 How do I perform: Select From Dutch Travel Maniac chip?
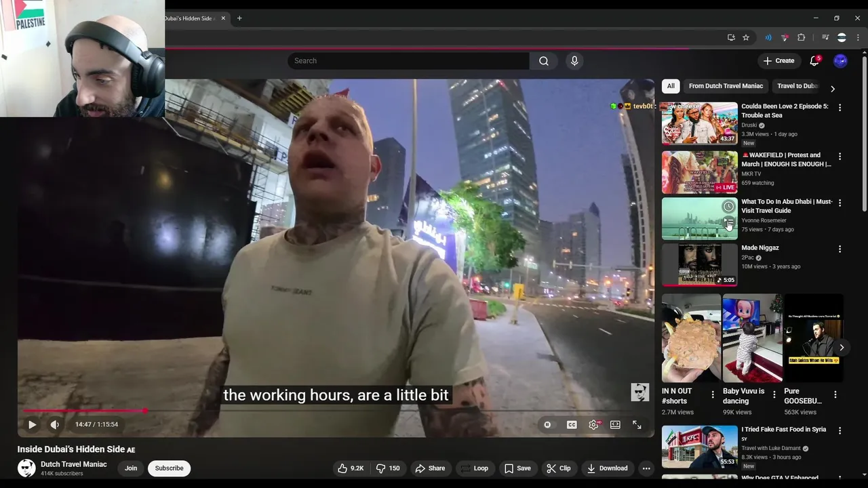point(726,86)
